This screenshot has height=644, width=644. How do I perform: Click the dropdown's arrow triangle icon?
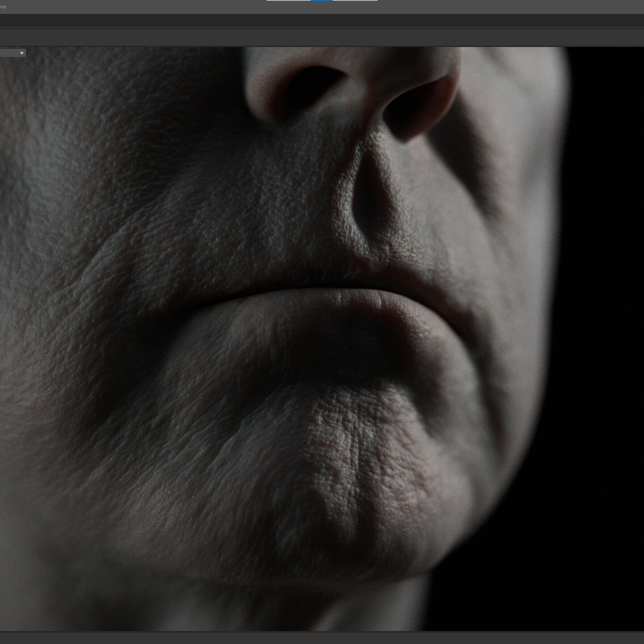pyautogui.click(x=21, y=53)
